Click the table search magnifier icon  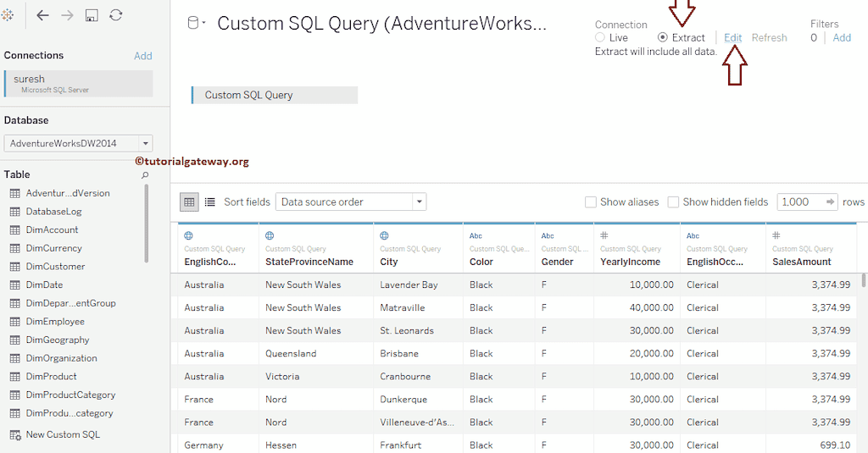pos(145,175)
